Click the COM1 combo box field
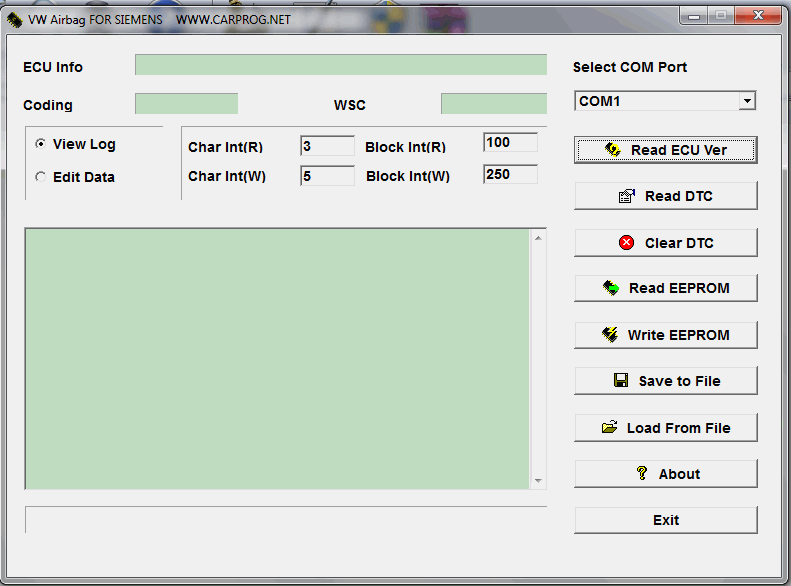The width and height of the screenshot is (791, 586). tap(655, 101)
